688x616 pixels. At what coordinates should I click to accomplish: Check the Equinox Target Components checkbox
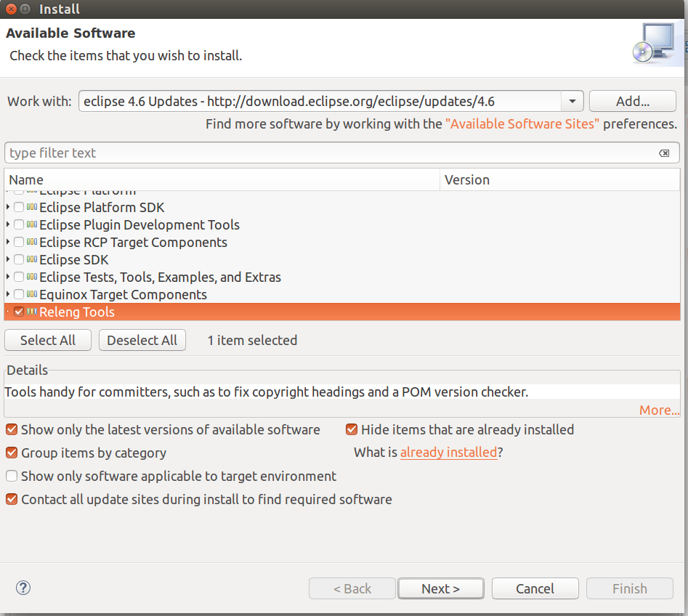19,294
